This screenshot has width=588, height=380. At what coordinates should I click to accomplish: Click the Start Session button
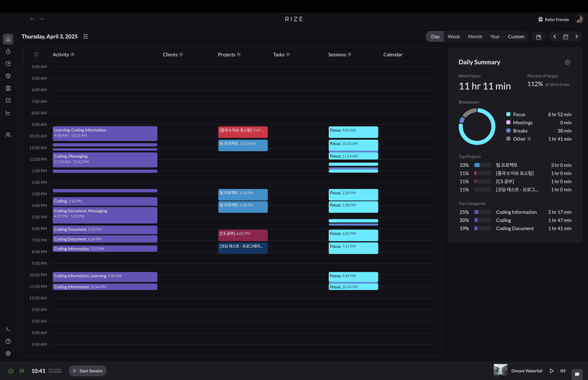pyautogui.click(x=88, y=371)
